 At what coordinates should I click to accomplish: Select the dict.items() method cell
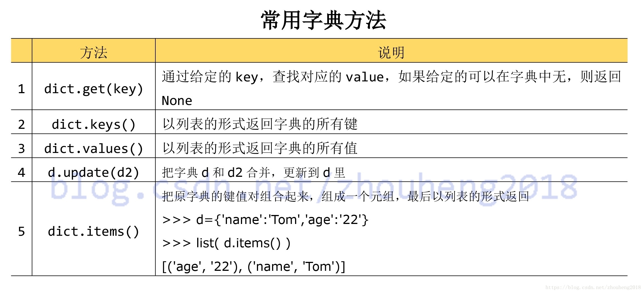click(x=94, y=232)
